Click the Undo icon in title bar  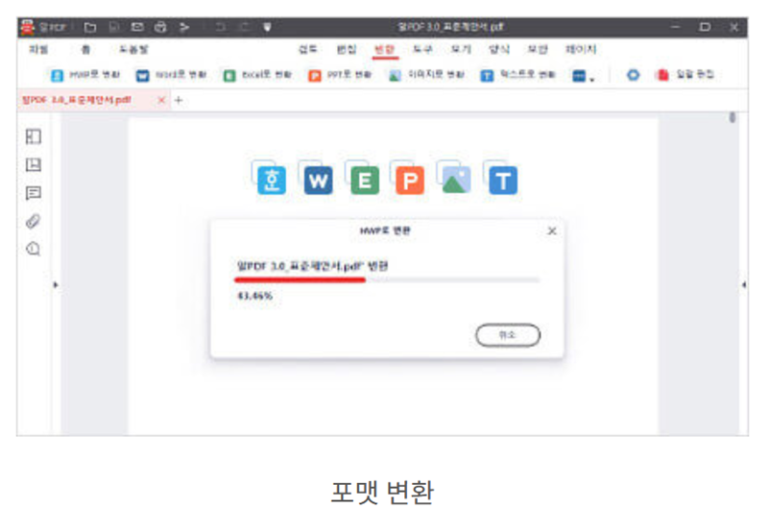point(221,27)
